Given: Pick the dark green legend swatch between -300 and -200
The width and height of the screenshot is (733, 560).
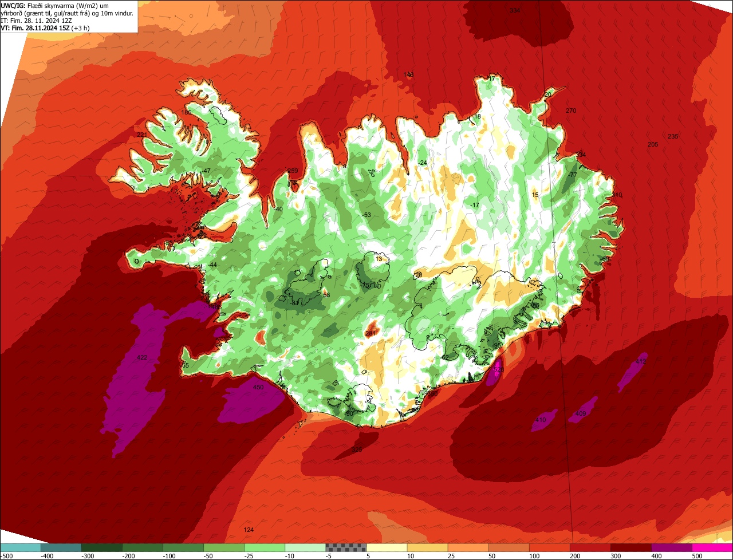Looking at the screenshot, I should point(102,547).
